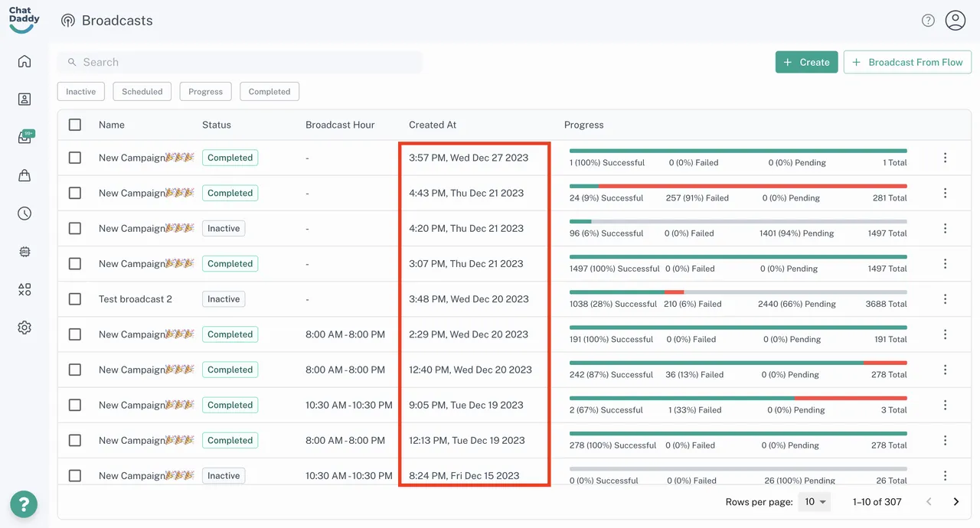
Task: Open the Contacts icon in sidebar
Action: (x=24, y=99)
